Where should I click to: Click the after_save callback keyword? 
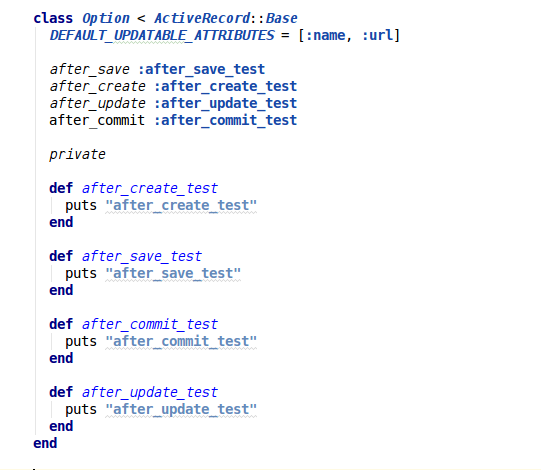[90, 69]
